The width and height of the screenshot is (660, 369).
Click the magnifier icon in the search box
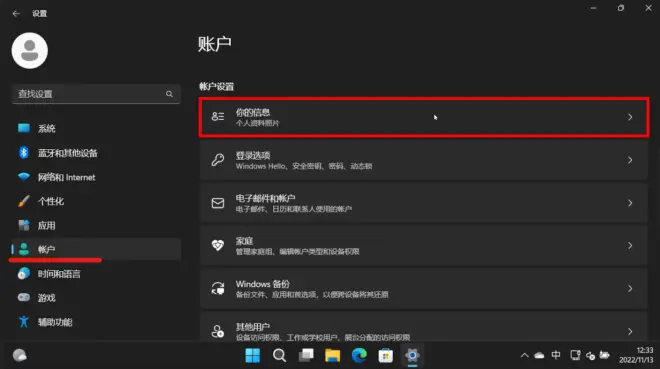point(169,94)
